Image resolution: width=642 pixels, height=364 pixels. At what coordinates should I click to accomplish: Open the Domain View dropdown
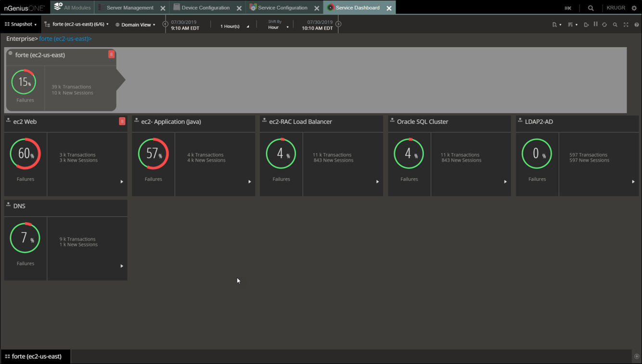pyautogui.click(x=136, y=24)
